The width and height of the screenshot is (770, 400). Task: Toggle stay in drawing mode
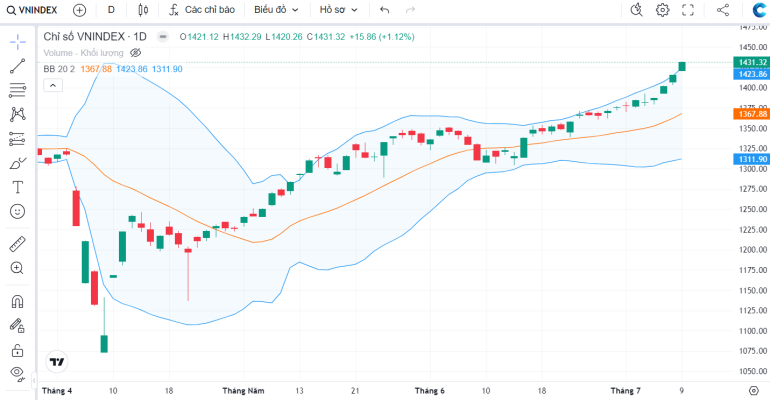18,325
